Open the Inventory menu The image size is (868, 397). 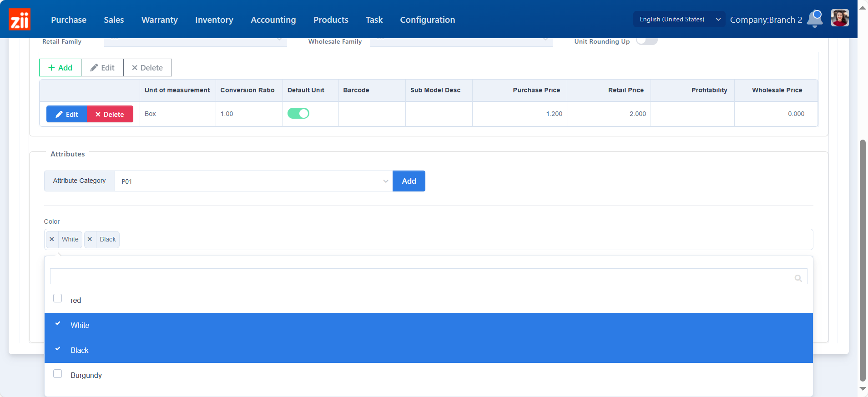[214, 20]
